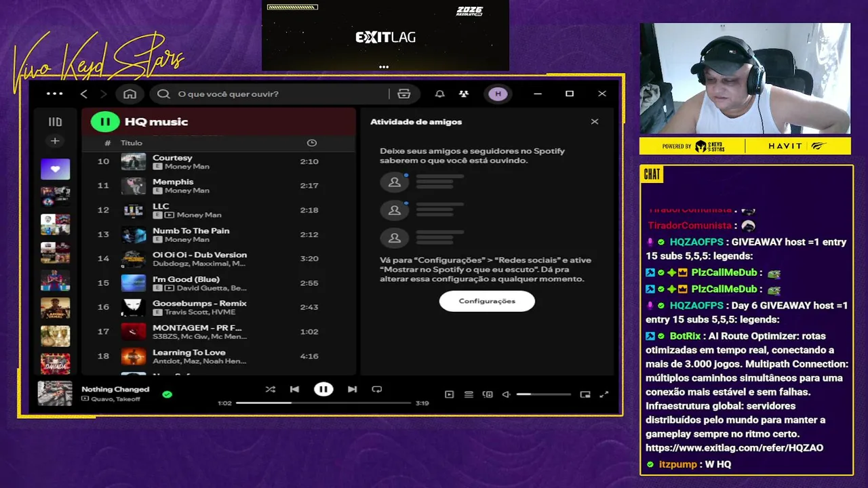Open the Spotify Home page
This screenshot has height=488, width=868.
coord(130,94)
